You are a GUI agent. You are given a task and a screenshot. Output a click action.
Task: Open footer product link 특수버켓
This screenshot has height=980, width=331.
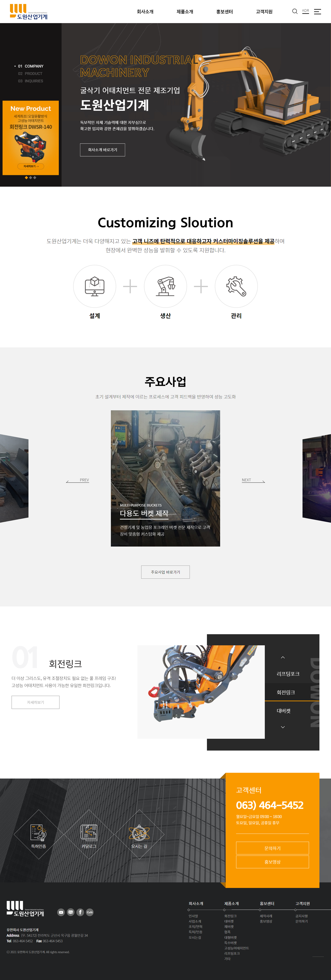[231, 943]
